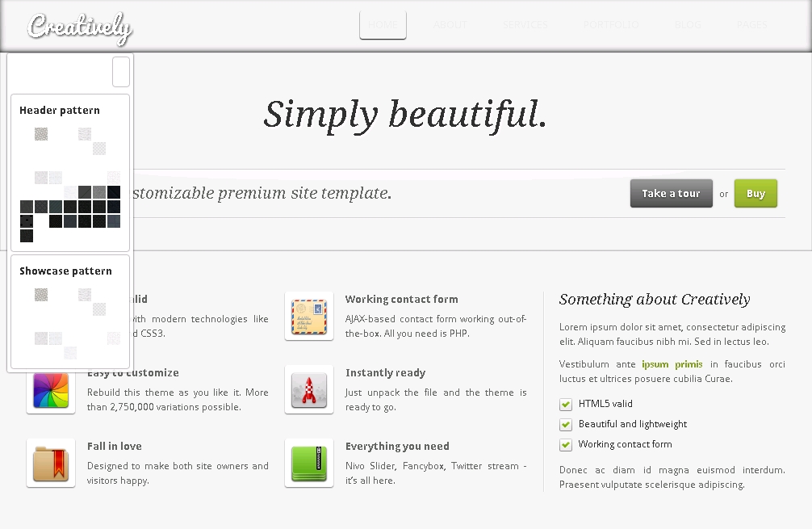Pick the first gray showcase pattern swatch
Image resolution: width=812 pixels, height=529 pixels.
(41, 296)
